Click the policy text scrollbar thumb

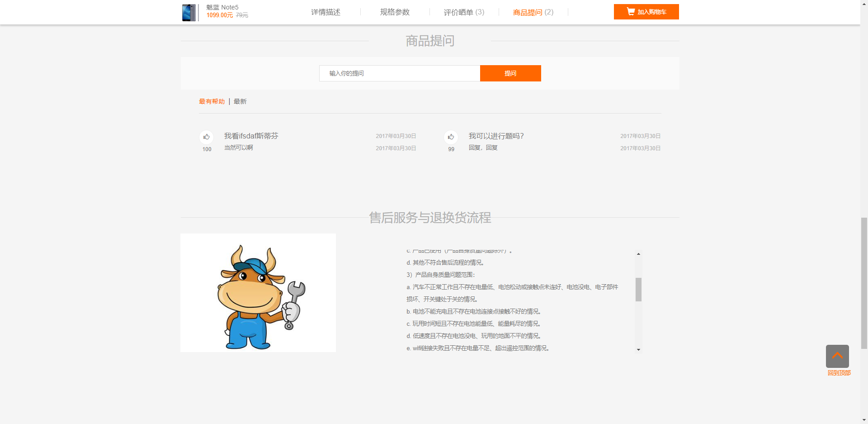tap(638, 290)
